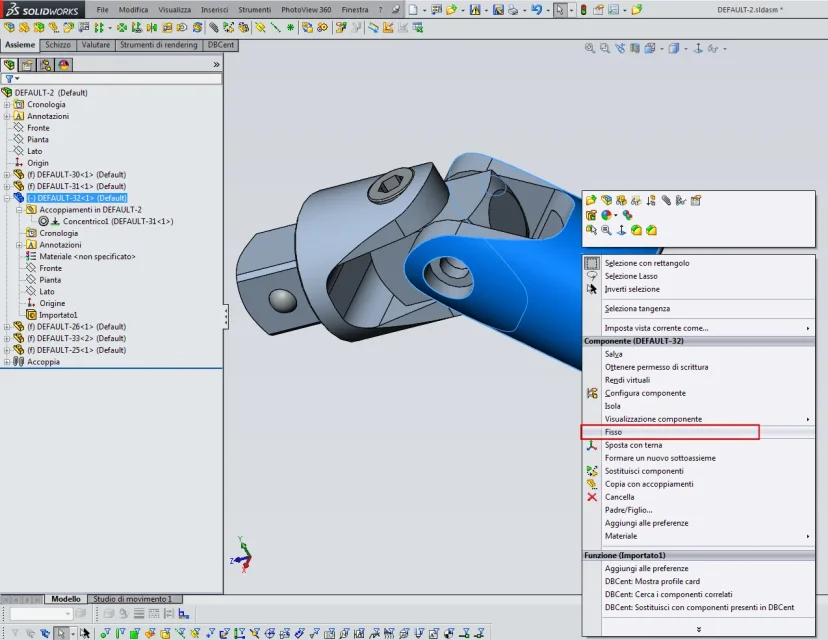Click the PropertyManager tab icon

tap(27, 65)
